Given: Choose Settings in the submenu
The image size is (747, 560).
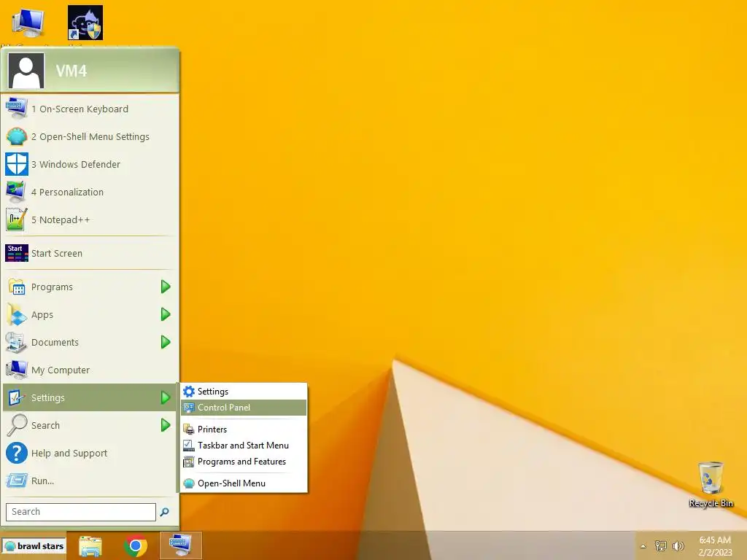Looking at the screenshot, I should 244,392.
